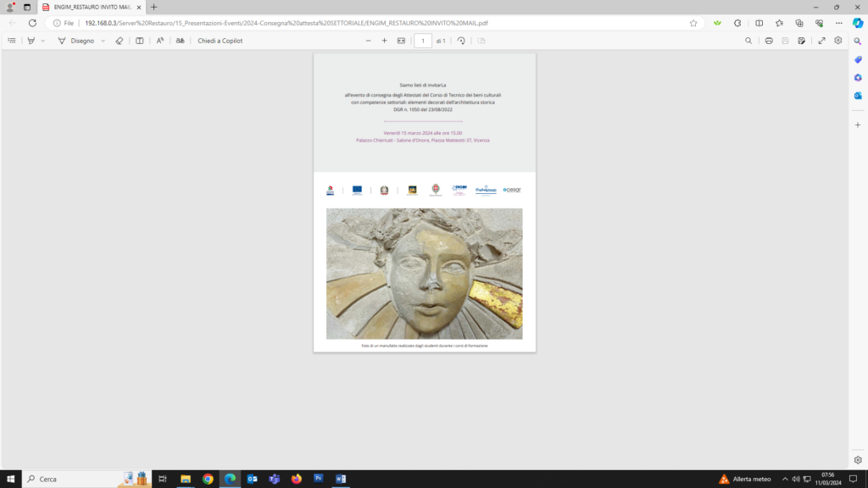Click the Read aloud icon

coord(159,41)
